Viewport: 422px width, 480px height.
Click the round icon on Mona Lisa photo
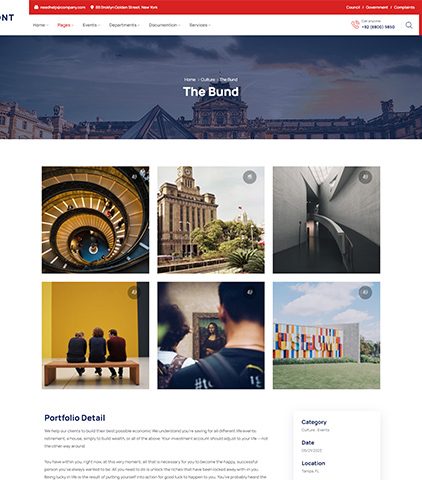249,292
